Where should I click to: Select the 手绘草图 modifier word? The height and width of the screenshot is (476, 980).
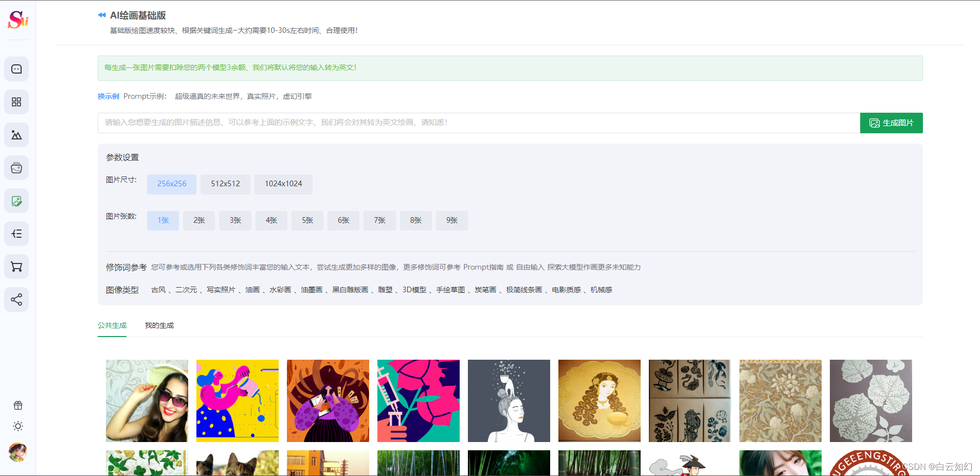(450, 290)
